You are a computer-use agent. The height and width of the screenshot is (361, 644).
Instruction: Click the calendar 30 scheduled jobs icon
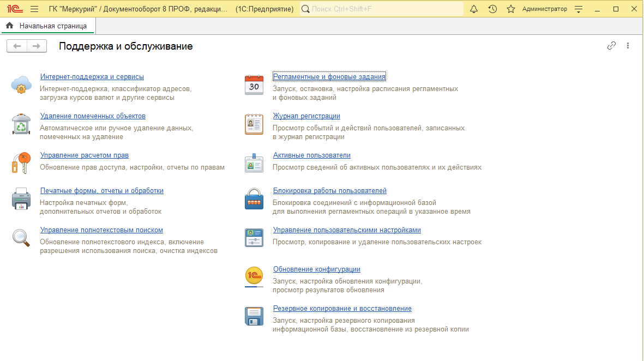coord(254,85)
